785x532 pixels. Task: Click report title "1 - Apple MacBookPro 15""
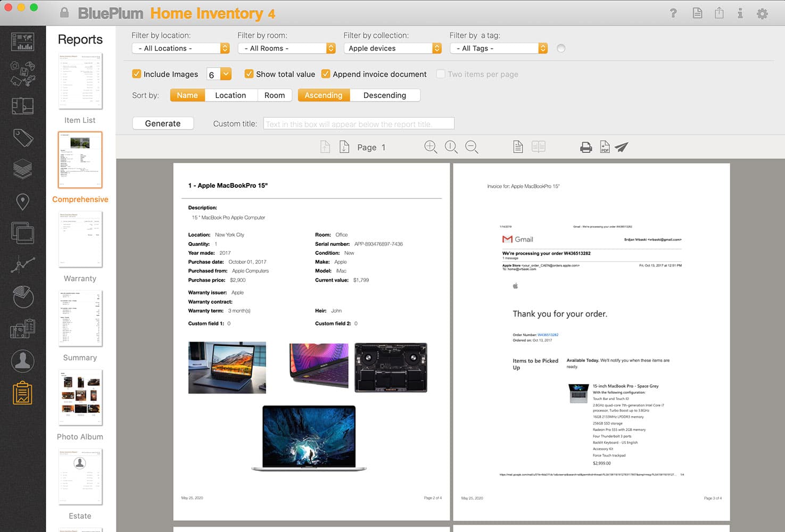click(x=228, y=186)
